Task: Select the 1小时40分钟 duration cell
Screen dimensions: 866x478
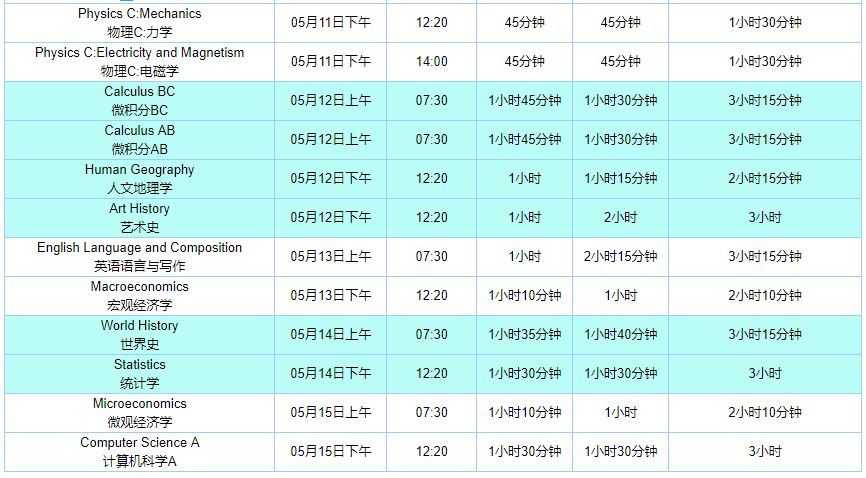Action: (x=620, y=335)
